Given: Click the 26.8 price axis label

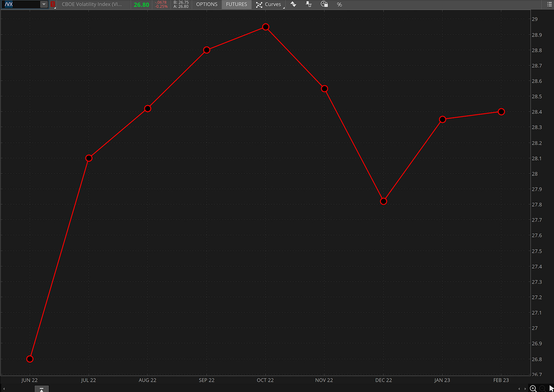Looking at the screenshot, I should point(537,359).
